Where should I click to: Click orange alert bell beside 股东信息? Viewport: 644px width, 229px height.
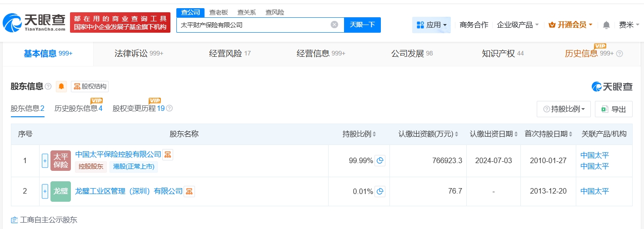pyautogui.click(x=61, y=86)
